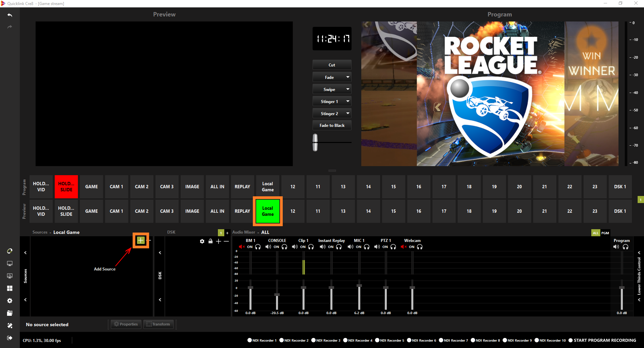Click the MIC 1 volume fader handle
The width and height of the screenshot is (644, 348).
coord(359,286)
